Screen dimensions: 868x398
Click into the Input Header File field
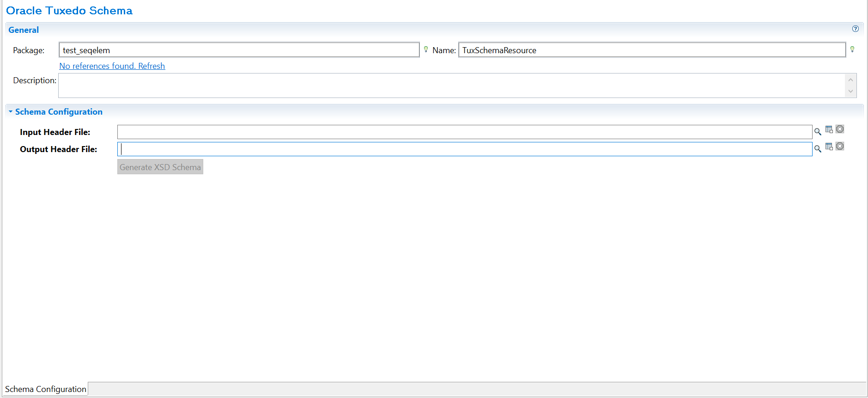pyautogui.click(x=465, y=132)
